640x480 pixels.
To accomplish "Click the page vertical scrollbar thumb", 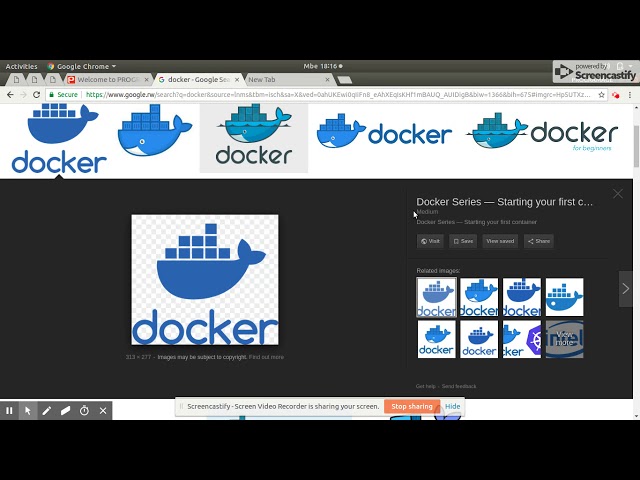I will click(x=636, y=145).
